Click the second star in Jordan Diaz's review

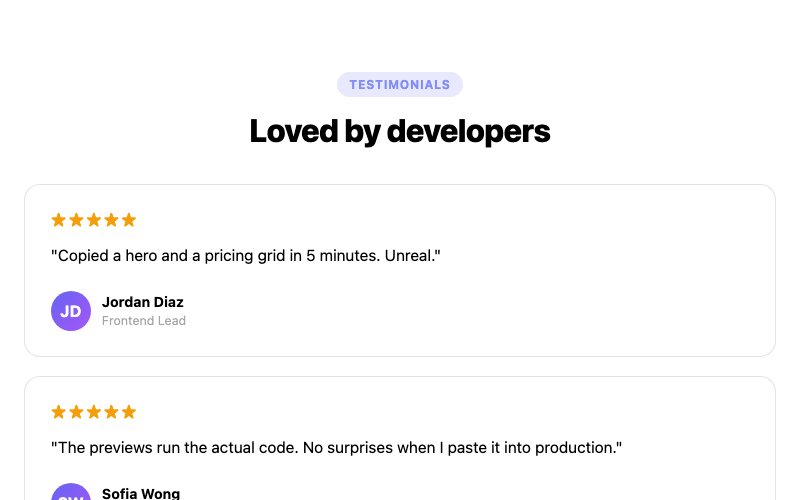(77, 220)
